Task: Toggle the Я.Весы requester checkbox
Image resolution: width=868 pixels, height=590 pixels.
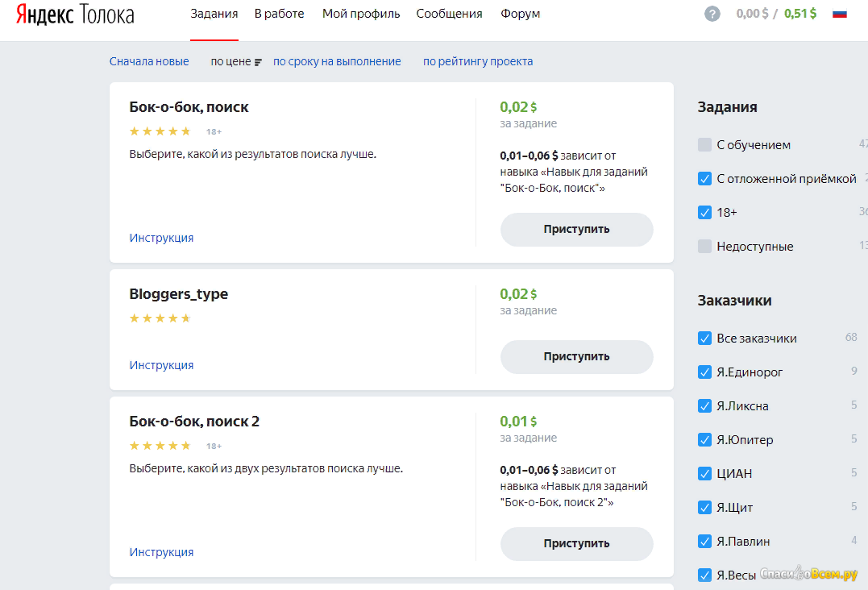Action: 704,575
